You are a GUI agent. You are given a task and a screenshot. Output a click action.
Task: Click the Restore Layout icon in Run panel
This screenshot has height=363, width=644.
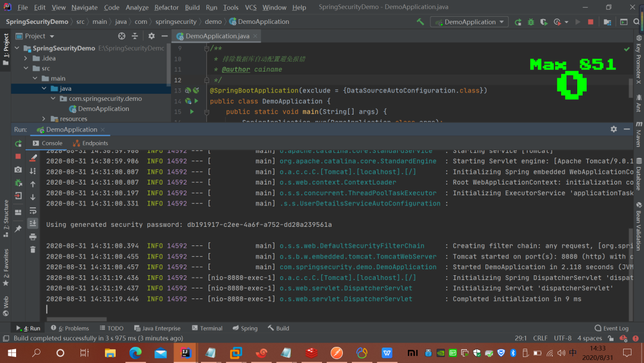pos(18,213)
